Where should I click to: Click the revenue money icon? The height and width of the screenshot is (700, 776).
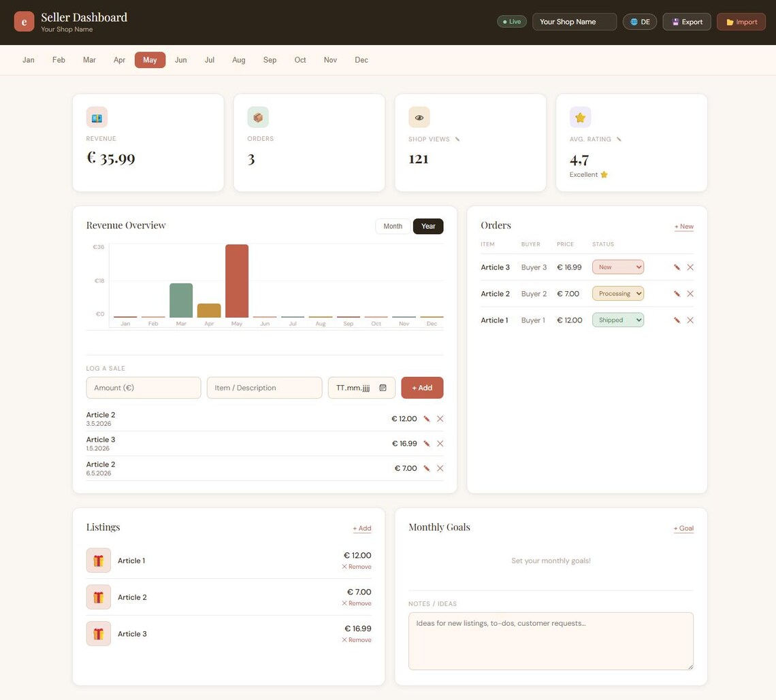click(x=97, y=118)
